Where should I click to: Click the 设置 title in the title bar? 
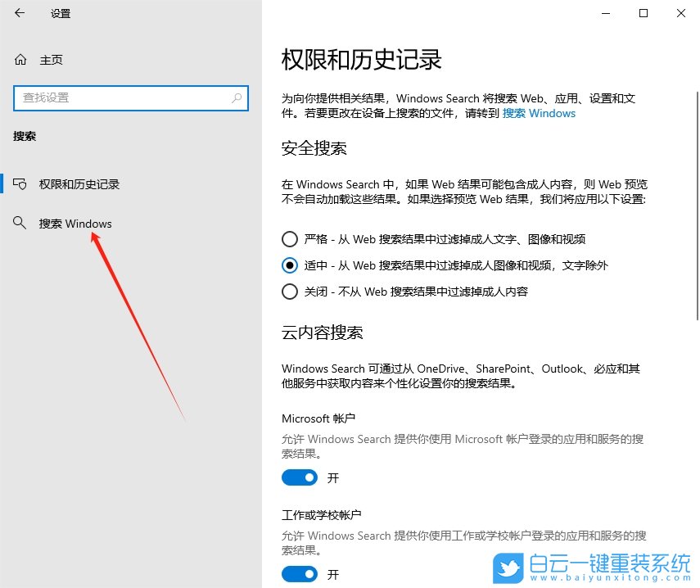coord(59,13)
